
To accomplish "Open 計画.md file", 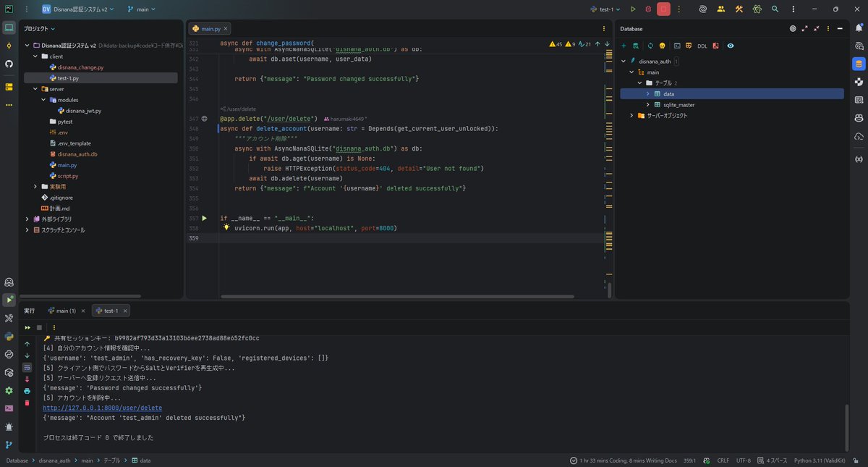I will [60, 208].
